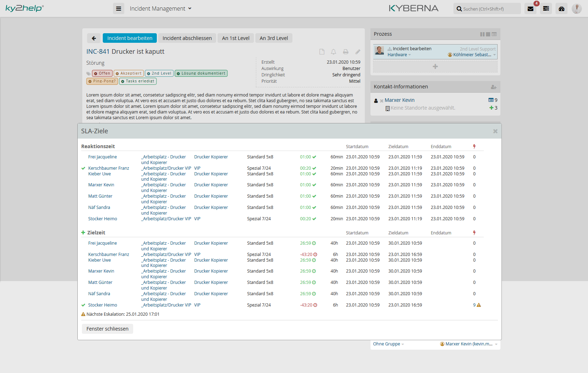Open the document icon above incident details
Viewport: 588px width, 373px height.
[x=322, y=52]
